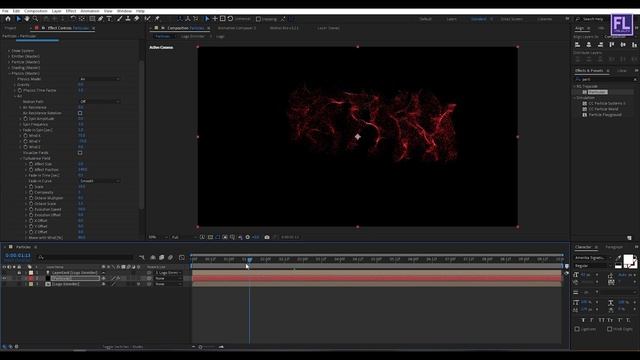
Task: Select the Roto Brush tool
Action: click(147, 19)
